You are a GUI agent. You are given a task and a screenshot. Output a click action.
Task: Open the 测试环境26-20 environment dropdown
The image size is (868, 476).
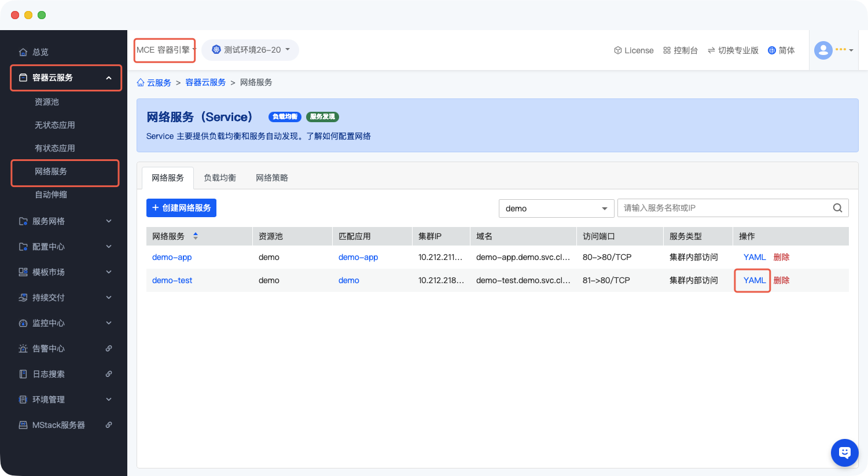coord(251,50)
